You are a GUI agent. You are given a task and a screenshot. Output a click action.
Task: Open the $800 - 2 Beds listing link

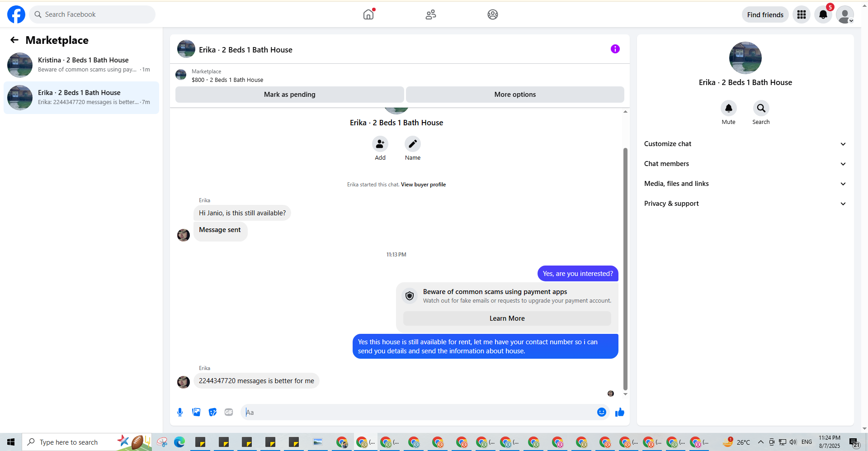pyautogui.click(x=227, y=80)
